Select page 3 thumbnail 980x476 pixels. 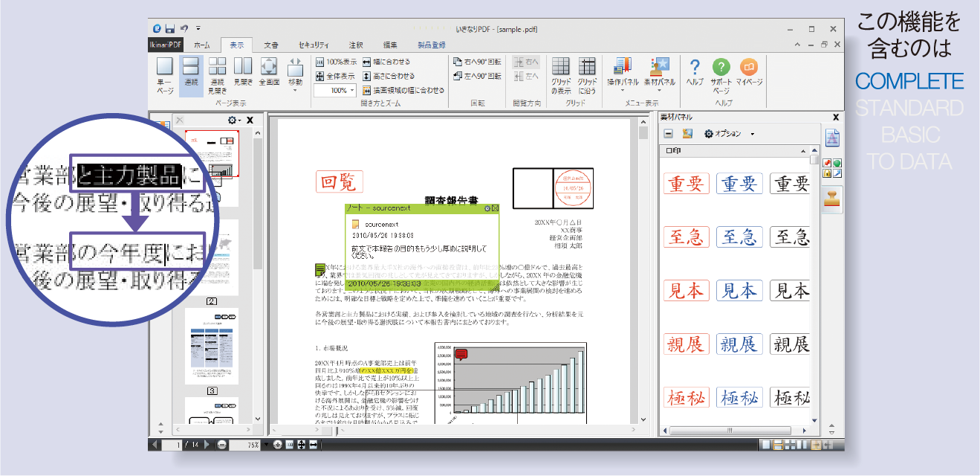tap(212, 346)
